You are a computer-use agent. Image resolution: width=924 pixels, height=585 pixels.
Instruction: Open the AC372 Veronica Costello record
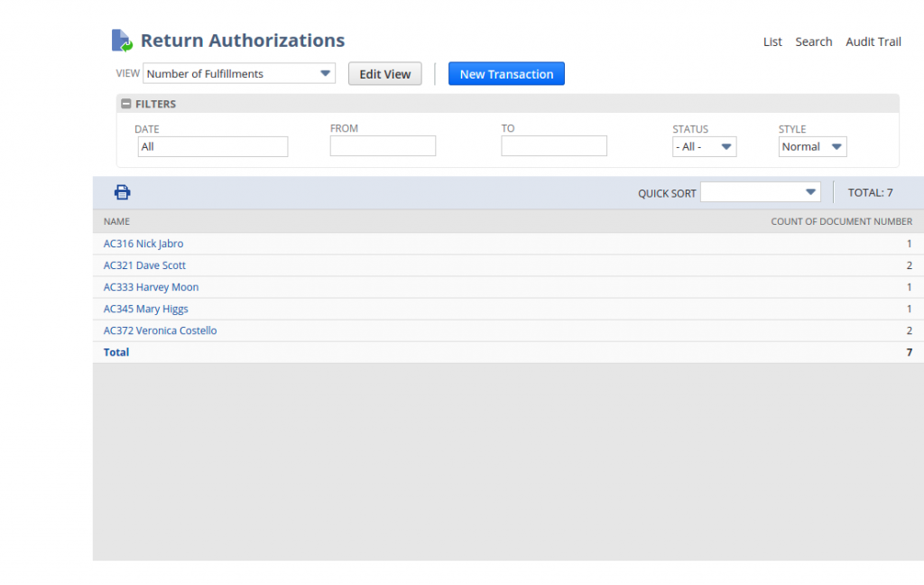click(160, 330)
